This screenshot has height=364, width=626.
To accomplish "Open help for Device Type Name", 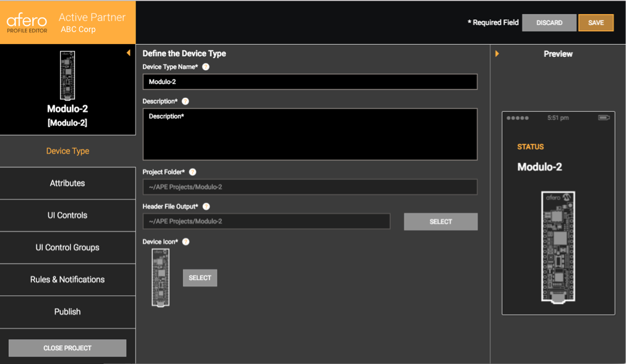I will coord(206,67).
